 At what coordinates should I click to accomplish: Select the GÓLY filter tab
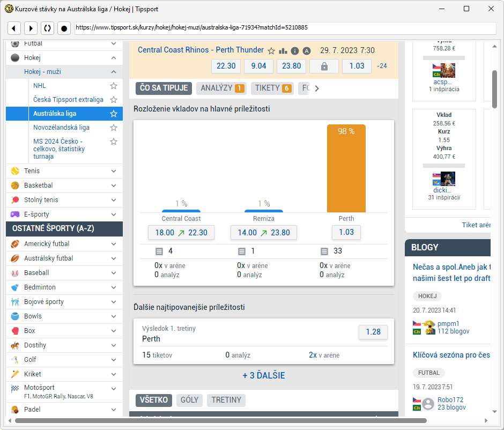click(x=189, y=400)
